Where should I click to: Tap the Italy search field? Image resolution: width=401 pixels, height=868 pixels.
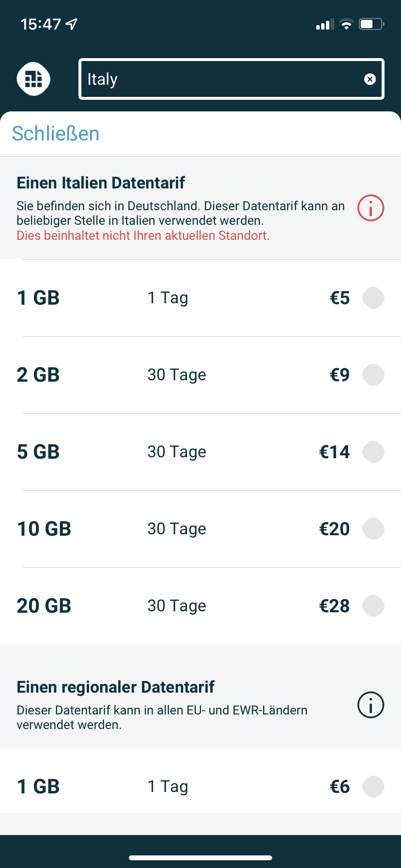click(218, 79)
